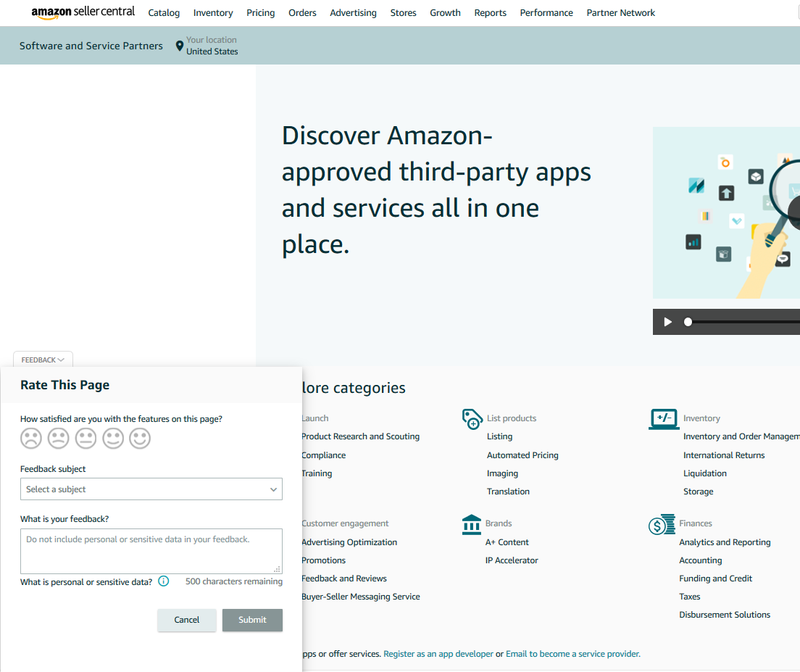Play the intro video

pyautogui.click(x=667, y=322)
